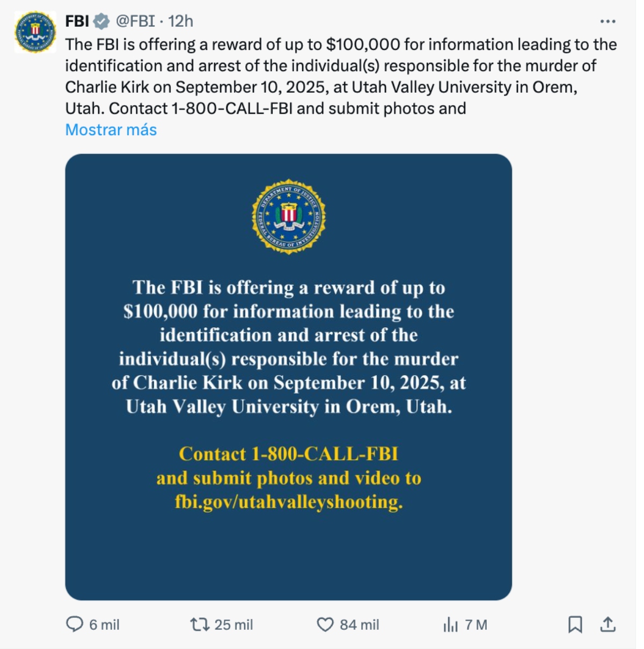Open the three-dot more options menu

pos(608,21)
